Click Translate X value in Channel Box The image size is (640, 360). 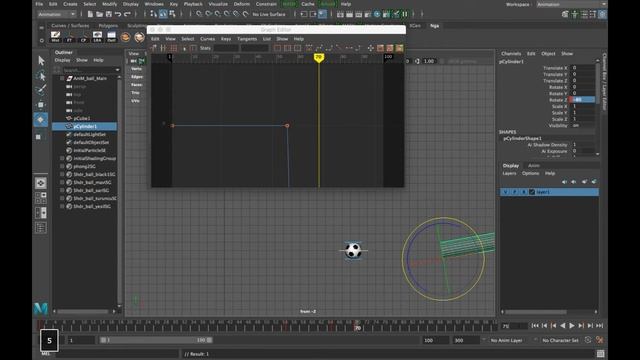583,68
